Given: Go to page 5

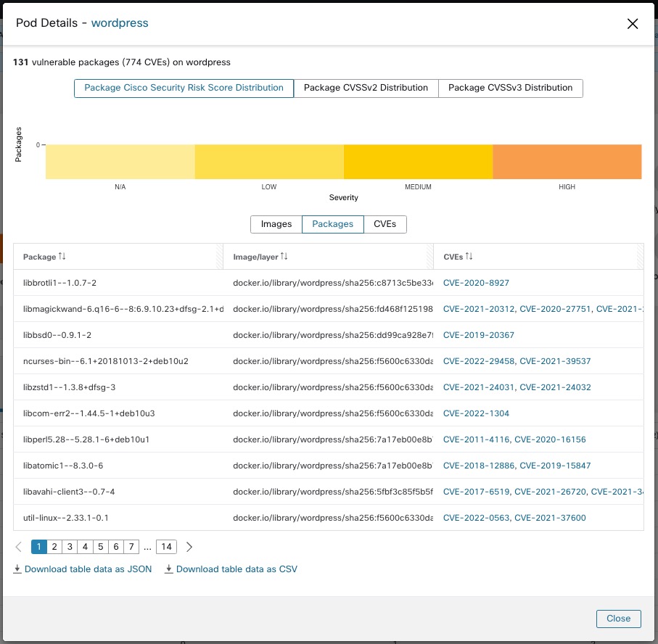Looking at the screenshot, I should pos(101,547).
